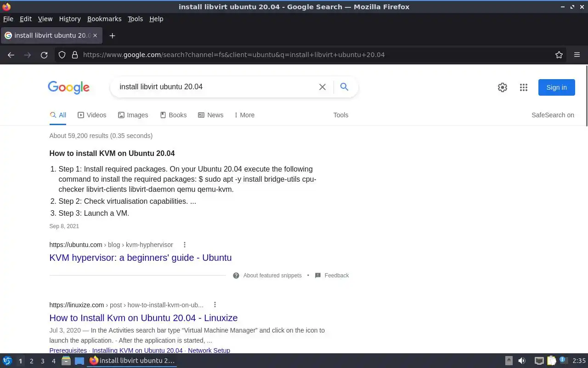588x368 pixels.
Task: Open the Network Setup sitelink
Action: 209,351
